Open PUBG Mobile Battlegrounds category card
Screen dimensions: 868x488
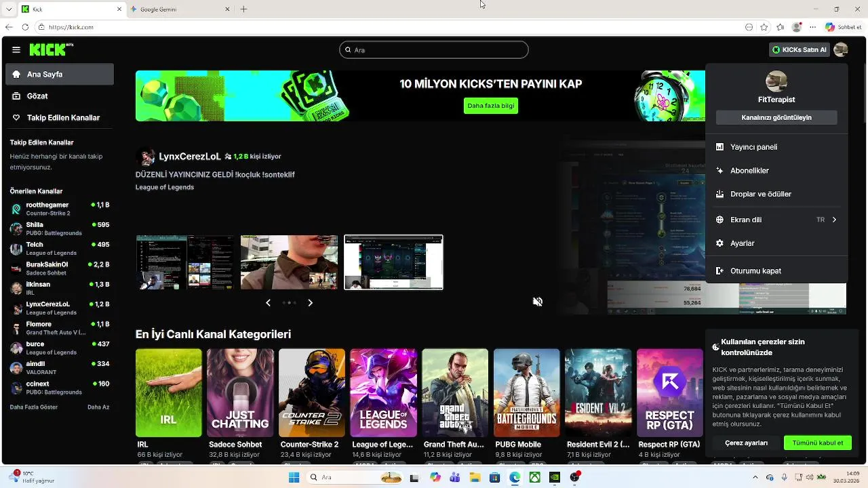click(x=527, y=393)
